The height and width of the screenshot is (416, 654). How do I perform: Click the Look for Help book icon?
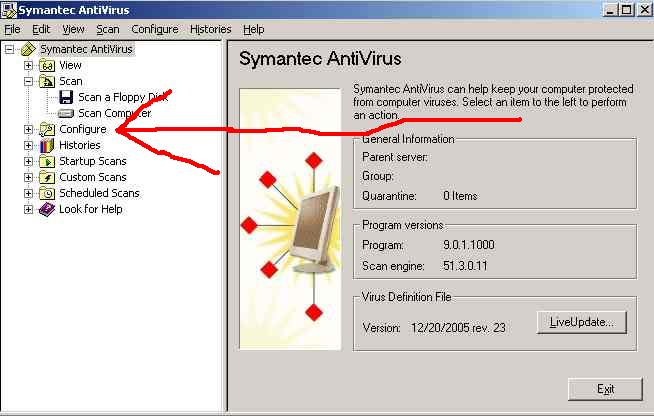pos(47,209)
